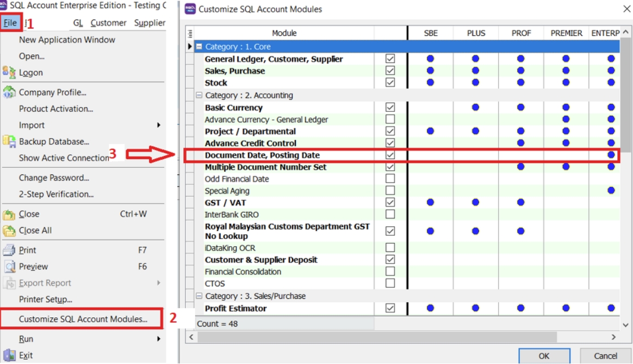Click the Exit icon at menu bottom
Viewport: 633px width, 364px height.
click(9, 355)
